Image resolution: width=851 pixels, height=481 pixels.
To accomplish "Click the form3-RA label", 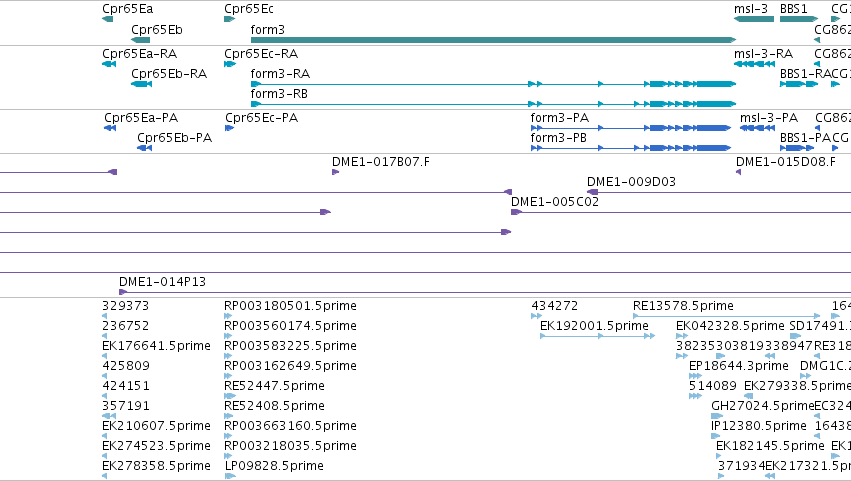I will click(x=281, y=74).
